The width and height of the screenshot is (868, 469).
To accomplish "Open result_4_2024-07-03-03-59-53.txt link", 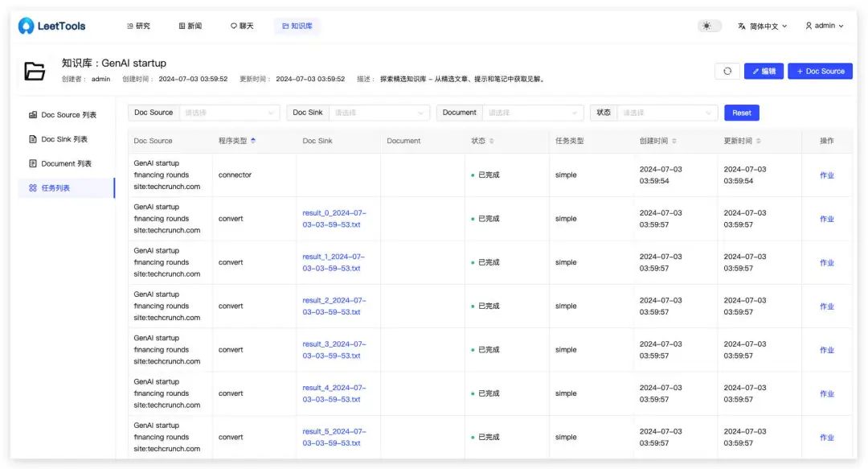I will point(334,393).
